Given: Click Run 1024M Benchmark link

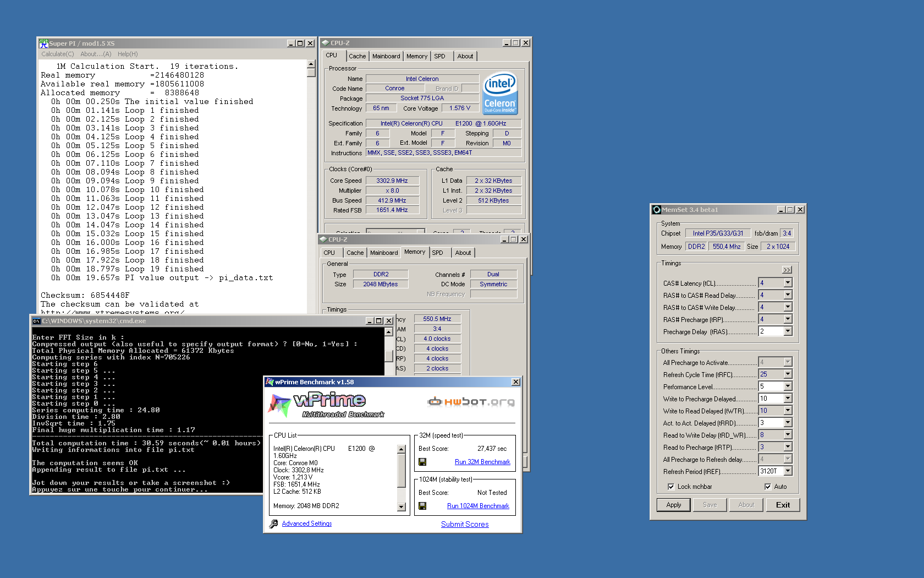Looking at the screenshot, I should (478, 506).
